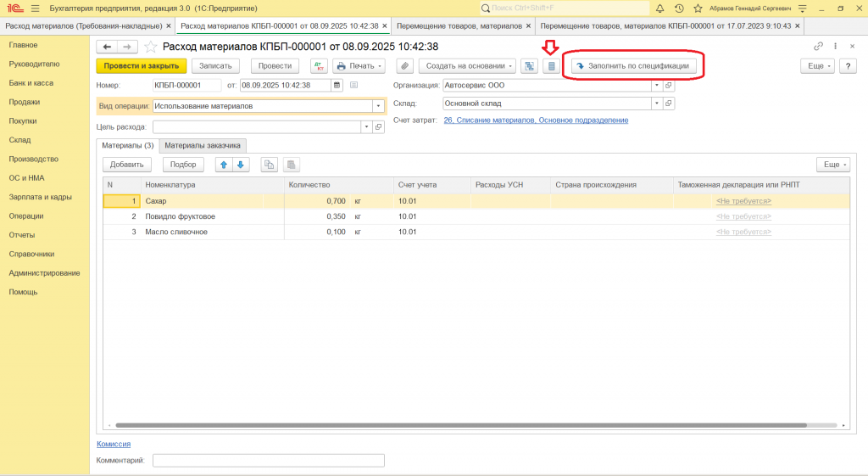
Task: Switch to Перемещение товаров КПБП-000001 от 17.07.2023 tab
Action: pyautogui.click(x=665, y=26)
